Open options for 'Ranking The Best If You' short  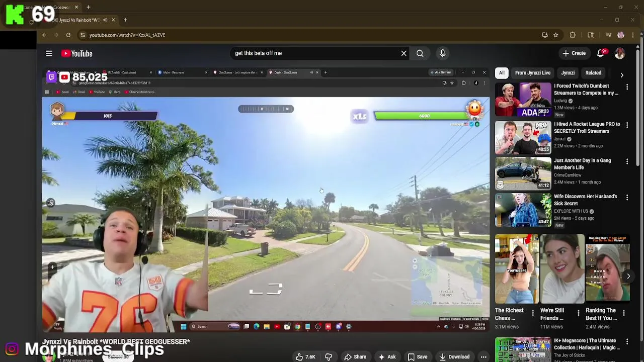coord(624,314)
